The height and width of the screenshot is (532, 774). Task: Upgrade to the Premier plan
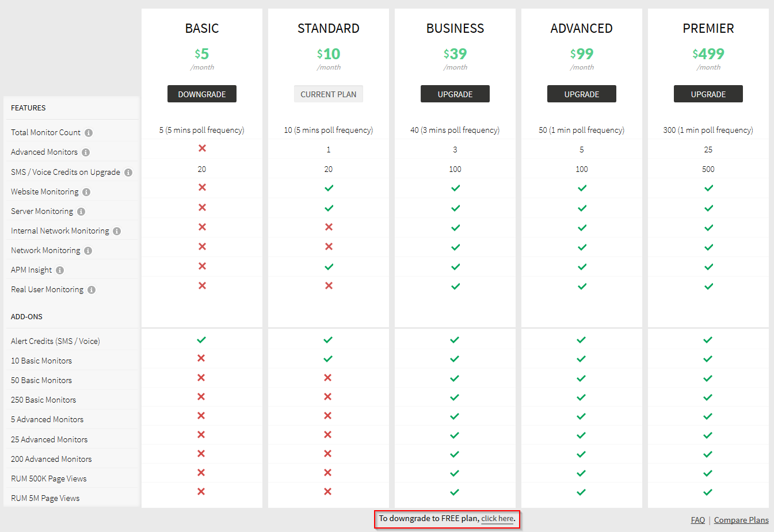tap(708, 94)
